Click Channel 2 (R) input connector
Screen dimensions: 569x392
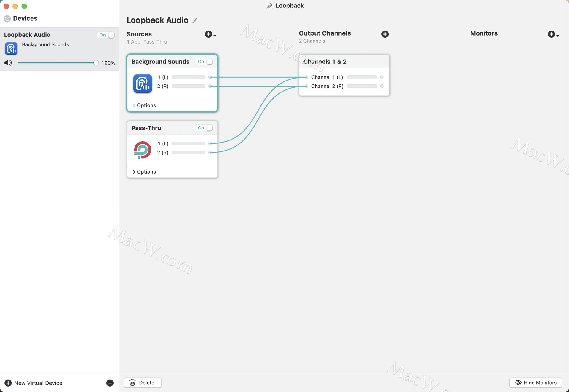(x=306, y=86)
